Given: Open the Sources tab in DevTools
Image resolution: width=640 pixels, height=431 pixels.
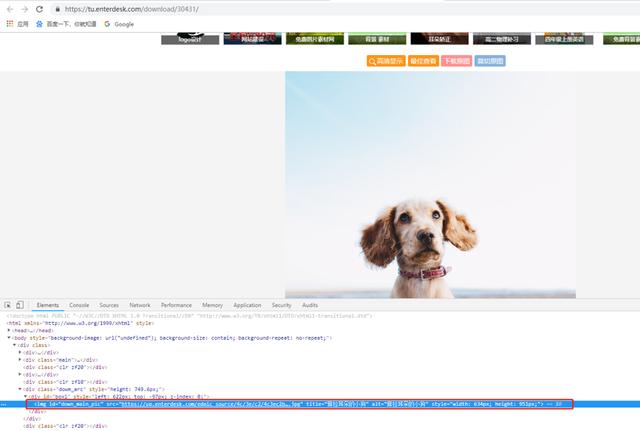Looking at the screenshot, I should 109,305.
